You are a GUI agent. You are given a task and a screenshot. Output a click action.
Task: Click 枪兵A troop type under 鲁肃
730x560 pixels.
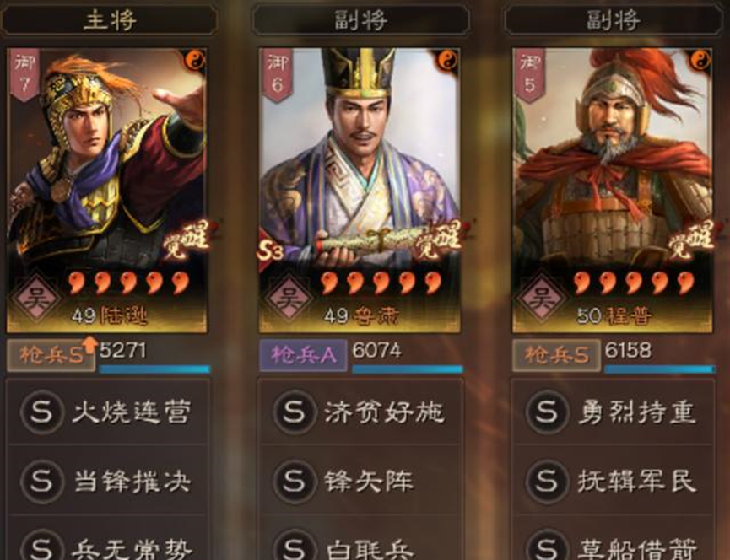(x=303, y=355)
